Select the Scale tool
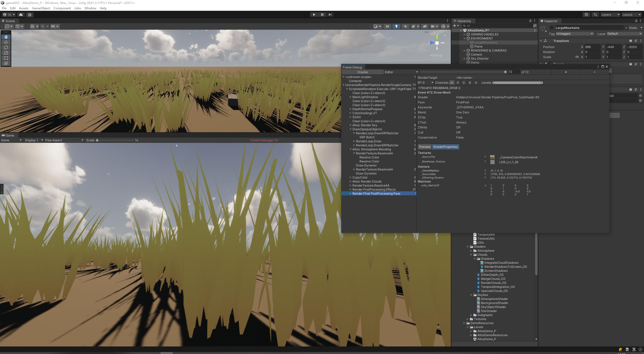 pyautogui.click(x=6, y=53)
